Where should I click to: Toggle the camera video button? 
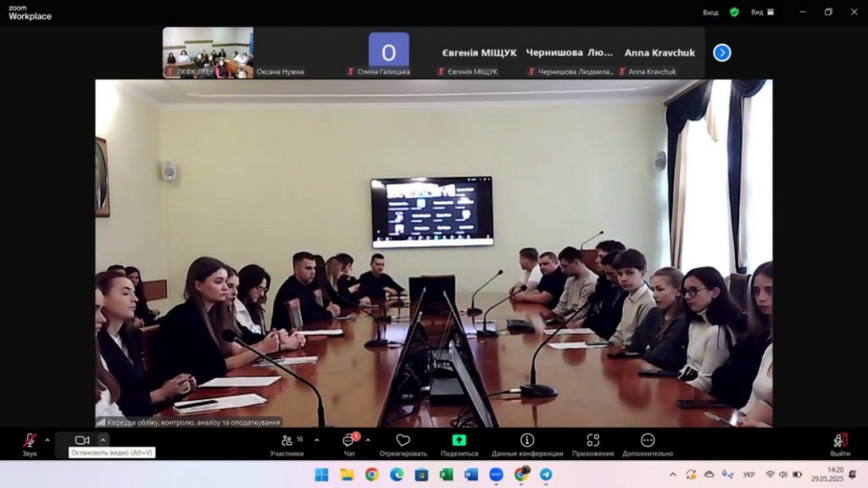(x=82, y=441)
